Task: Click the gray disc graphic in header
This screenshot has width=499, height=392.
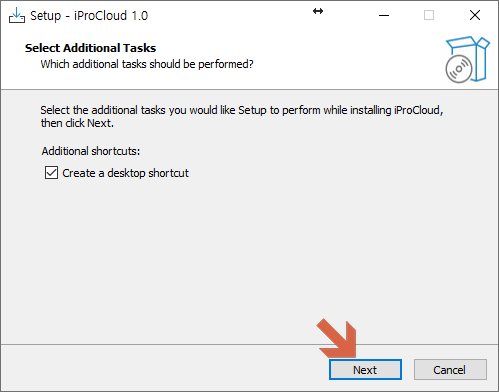Action: 459,69
